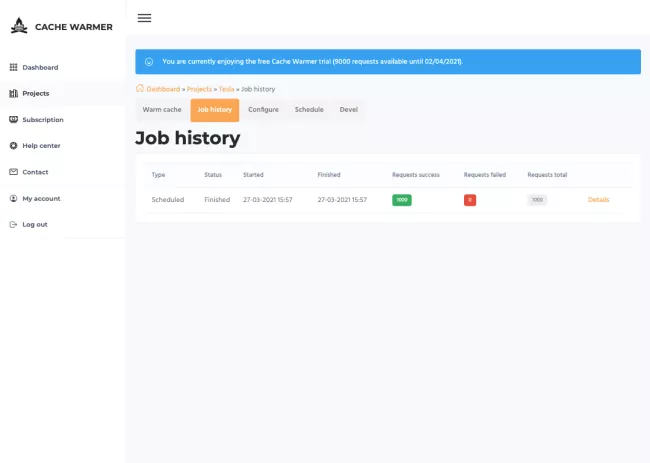Click the Cache Warmer logo icon
Image resolution: width=650 pixels, height=463 pixels.
19,26
